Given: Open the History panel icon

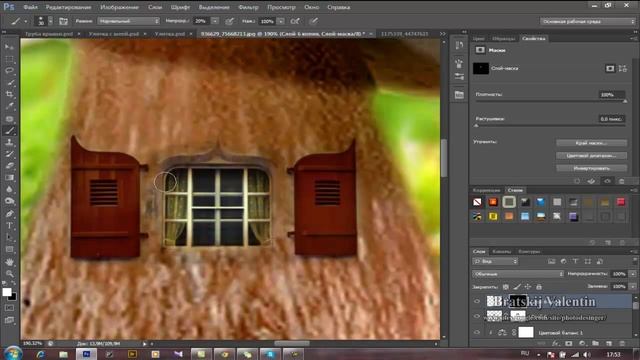Looking at the screenshot, I should coord(459,45).
